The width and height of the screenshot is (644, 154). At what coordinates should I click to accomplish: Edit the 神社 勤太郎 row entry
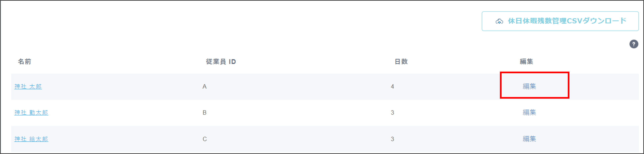(x=529, y=112)
